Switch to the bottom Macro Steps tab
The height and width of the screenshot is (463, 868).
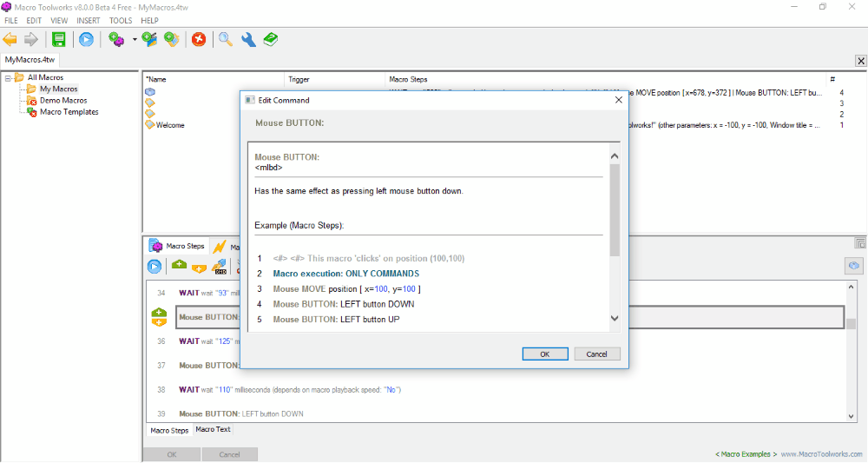(169, 430)
